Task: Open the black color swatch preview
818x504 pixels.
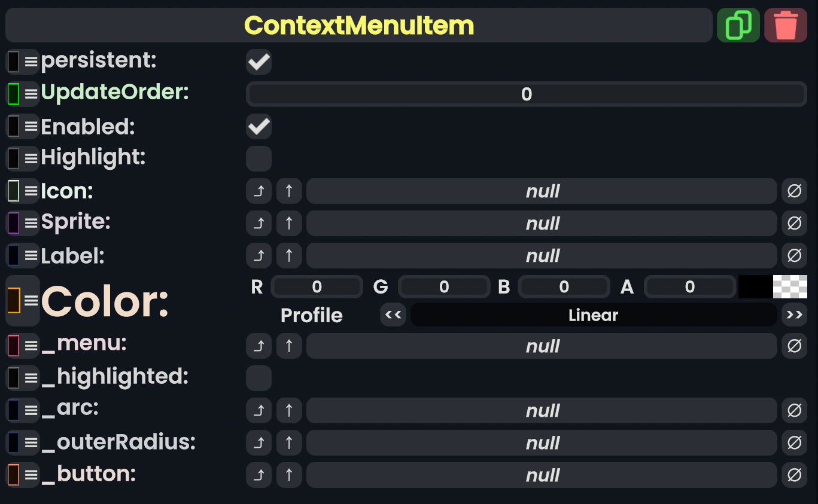Action: [x=755, y=287]
